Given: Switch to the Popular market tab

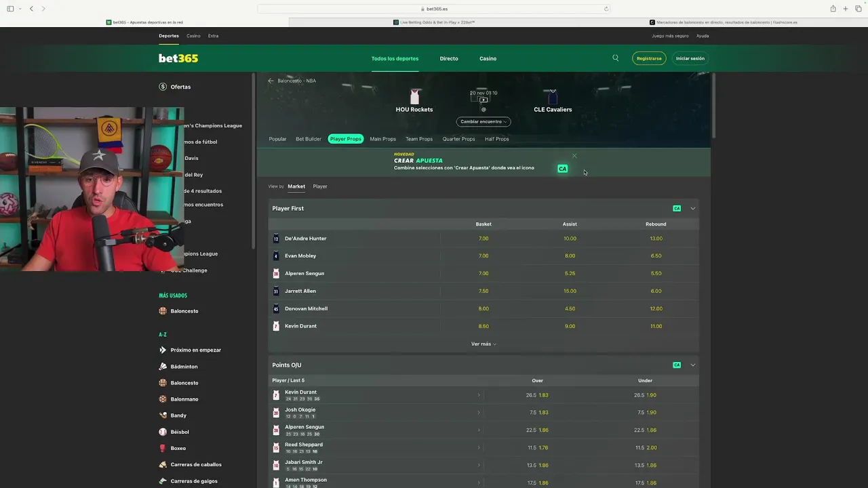Looking at the screenshot, I should click(x=277, y=139).
